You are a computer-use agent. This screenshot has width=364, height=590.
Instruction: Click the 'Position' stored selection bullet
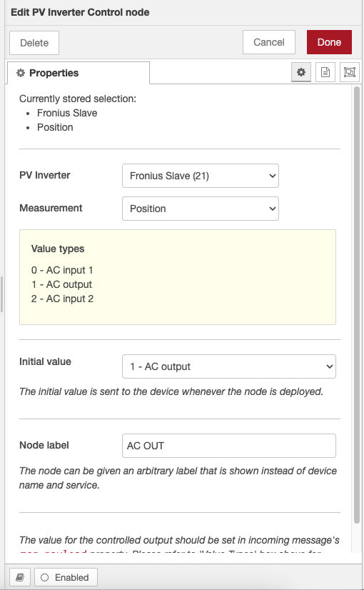(55, 127)
